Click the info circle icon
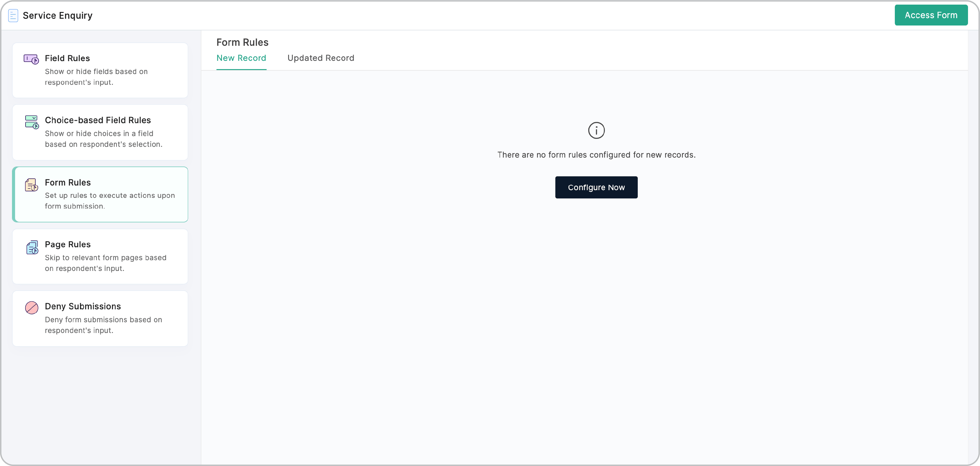The image size is (980, 466). 596,130
